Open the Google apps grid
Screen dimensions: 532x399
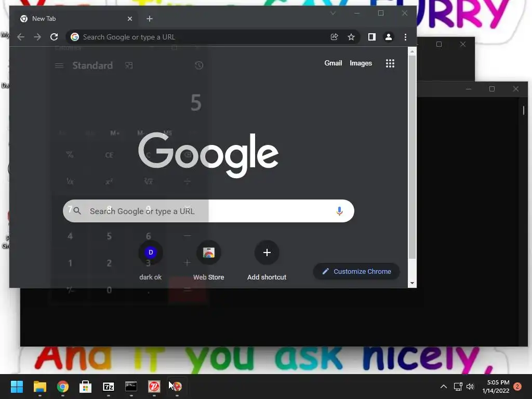point(390,63)
